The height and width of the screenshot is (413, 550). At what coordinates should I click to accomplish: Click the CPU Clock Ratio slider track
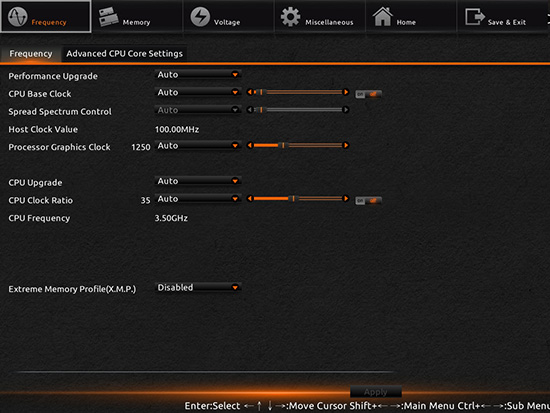[x=298, y=199]
